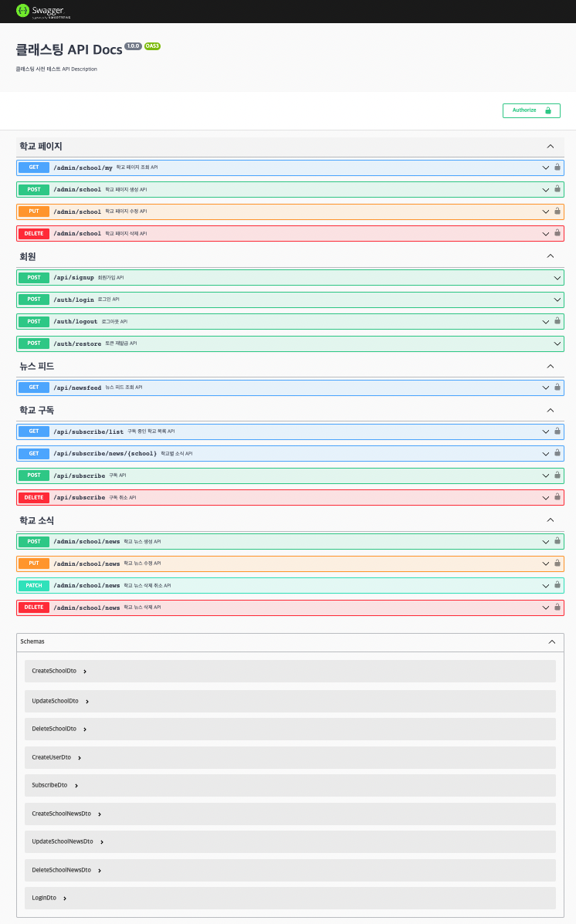Open GET /api/subscribe/news/{school} operation
The width and height of the screenshot is (576, 924).
tap(290, 453)
